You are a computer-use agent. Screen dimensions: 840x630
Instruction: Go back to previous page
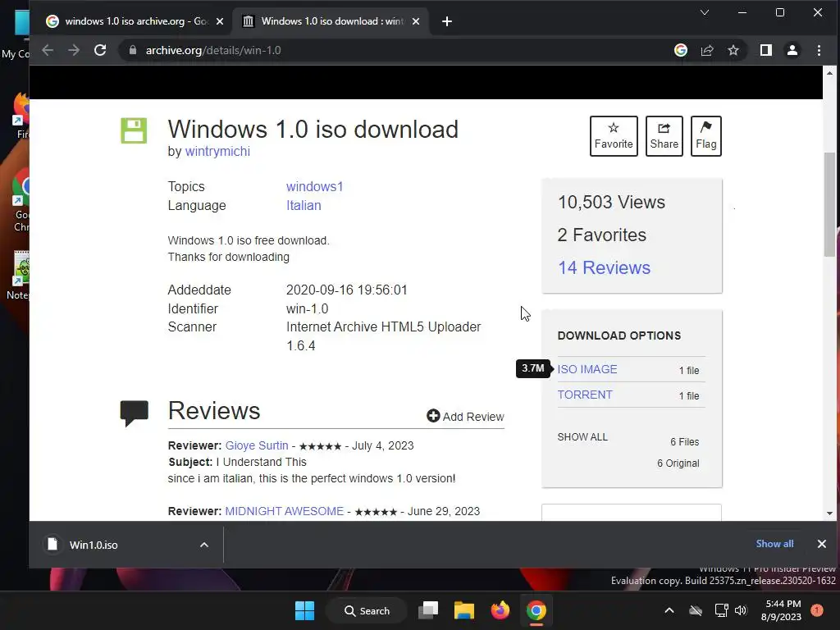point(48,50)
